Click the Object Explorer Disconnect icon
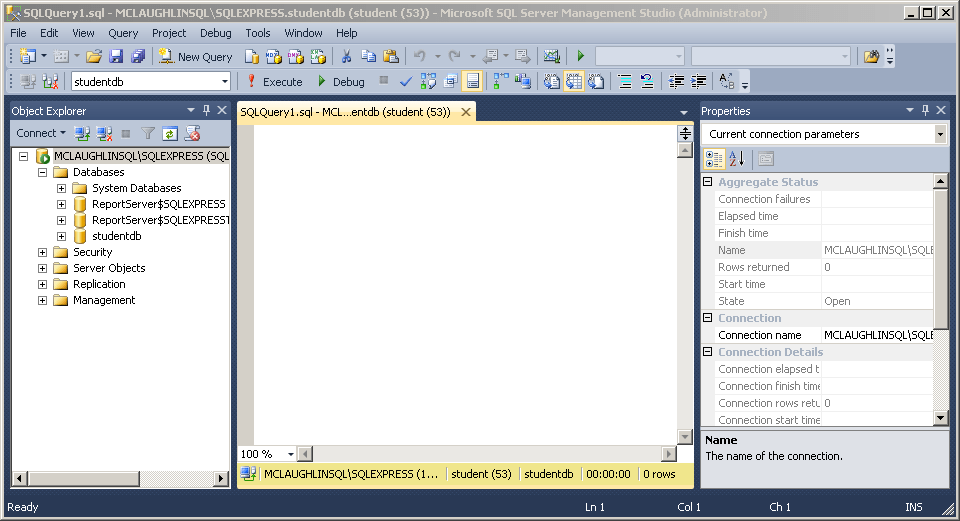 click(104, 133)
